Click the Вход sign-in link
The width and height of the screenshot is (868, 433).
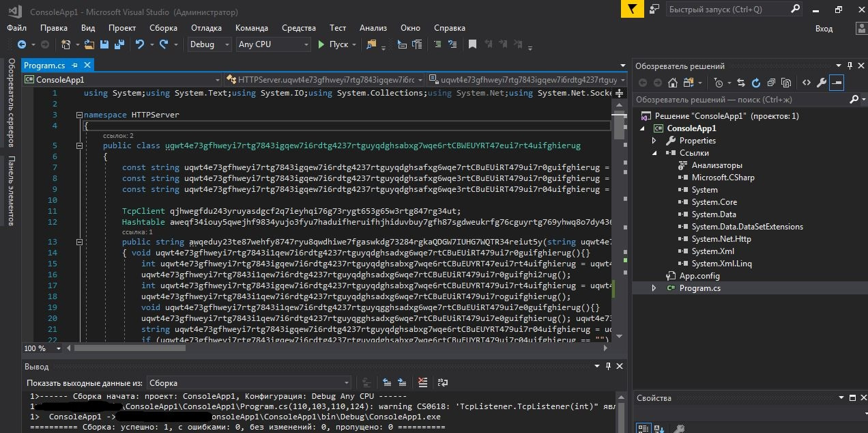pos(824,29)
